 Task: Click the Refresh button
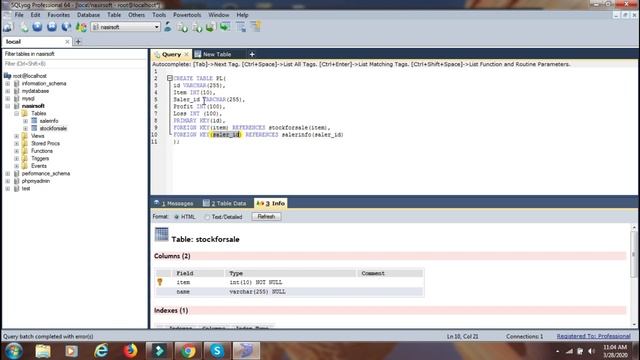click(266, 217)
